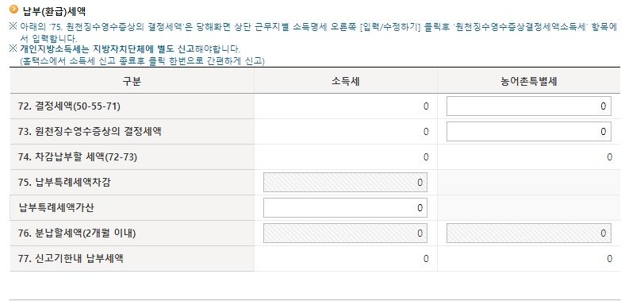Focus the 납부특례세액가산 소득세 input box

[x=345, y=207]
